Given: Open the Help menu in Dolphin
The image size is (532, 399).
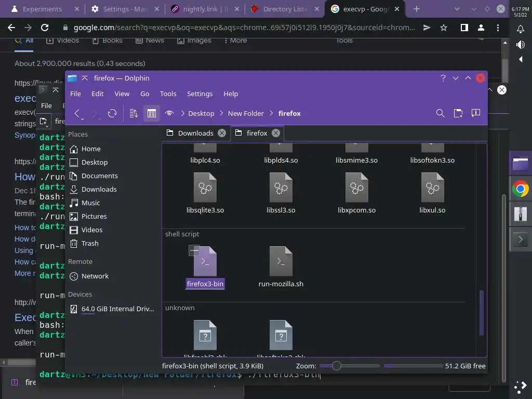Looking at the screenshot, I should pyautogui.click(x=231, y=94).
